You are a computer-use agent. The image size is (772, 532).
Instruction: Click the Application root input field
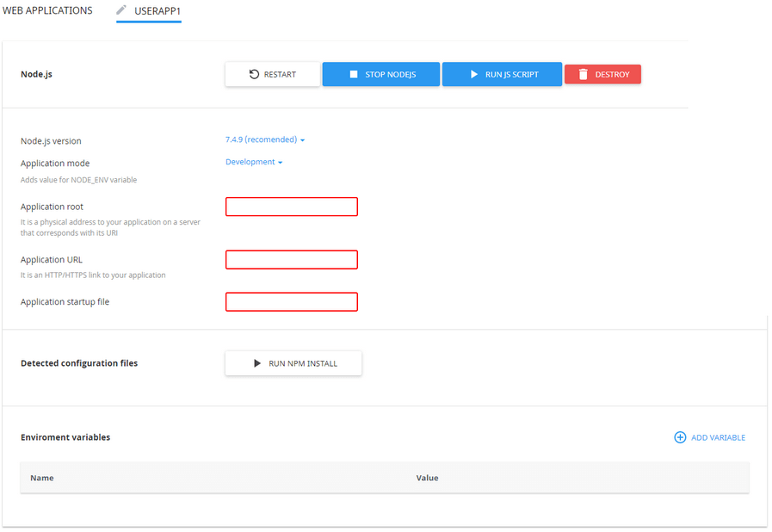click(291, 207)
